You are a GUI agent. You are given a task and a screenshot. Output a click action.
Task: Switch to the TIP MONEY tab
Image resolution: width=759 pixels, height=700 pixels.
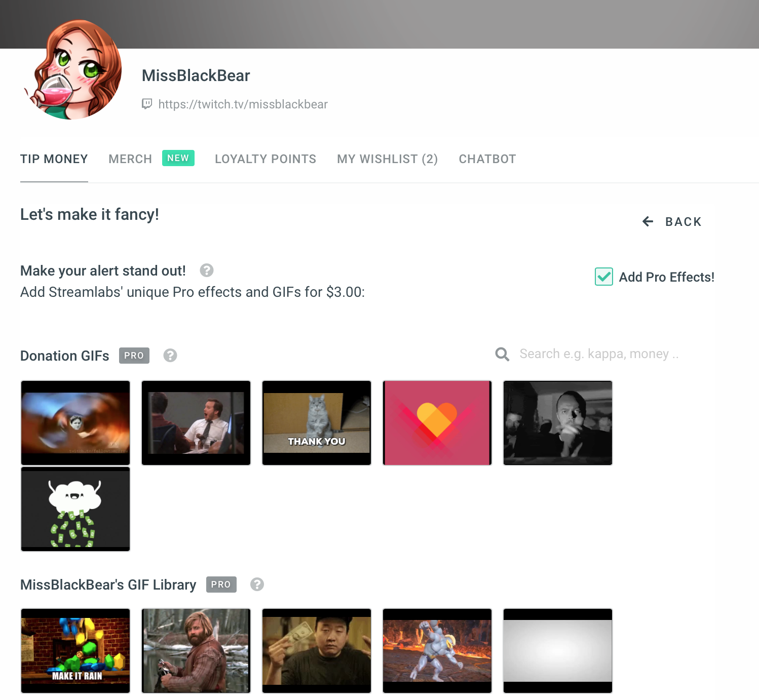coord(54,159)
